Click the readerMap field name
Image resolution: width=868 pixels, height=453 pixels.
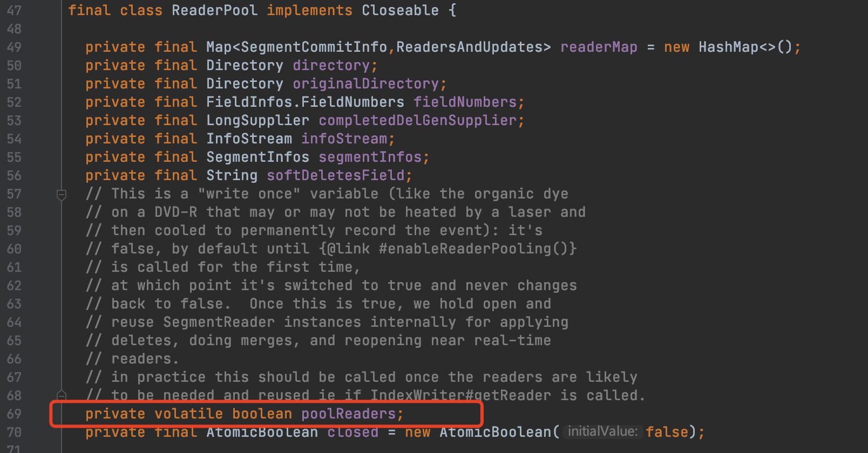point(599,47)
